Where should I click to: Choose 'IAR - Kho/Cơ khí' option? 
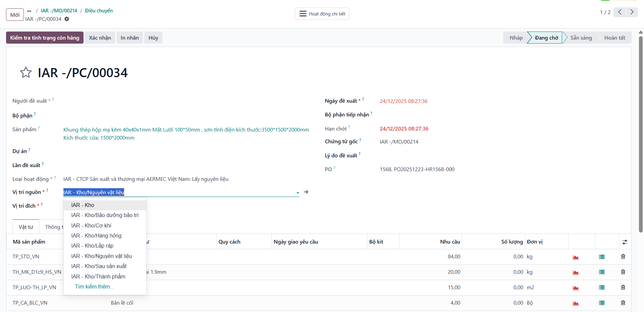(105, 226)
